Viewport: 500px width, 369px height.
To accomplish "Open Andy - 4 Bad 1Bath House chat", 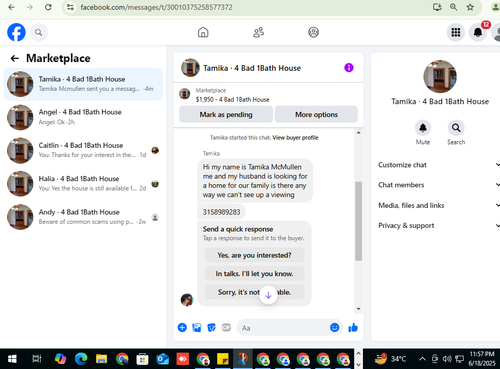I will pyautogui.click(x=83, y=217).
